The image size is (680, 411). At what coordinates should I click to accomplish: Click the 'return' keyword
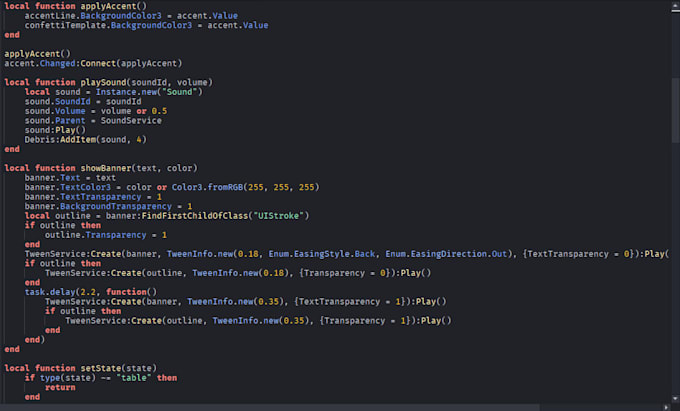click(60, 388)
